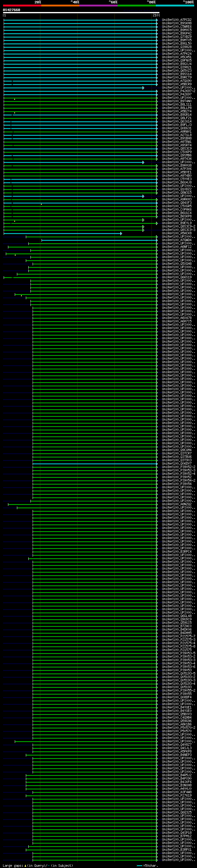This screenshot has width=197, height=868.
Task: Select UniRef100_B8LLP8 hit
Action: [x=177, y=108]
